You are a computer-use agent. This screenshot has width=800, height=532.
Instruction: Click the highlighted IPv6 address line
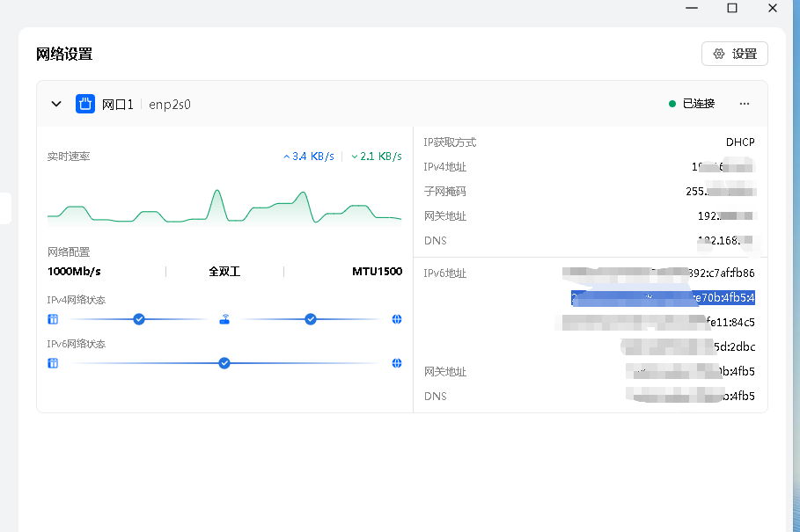(x=663, y=297)
